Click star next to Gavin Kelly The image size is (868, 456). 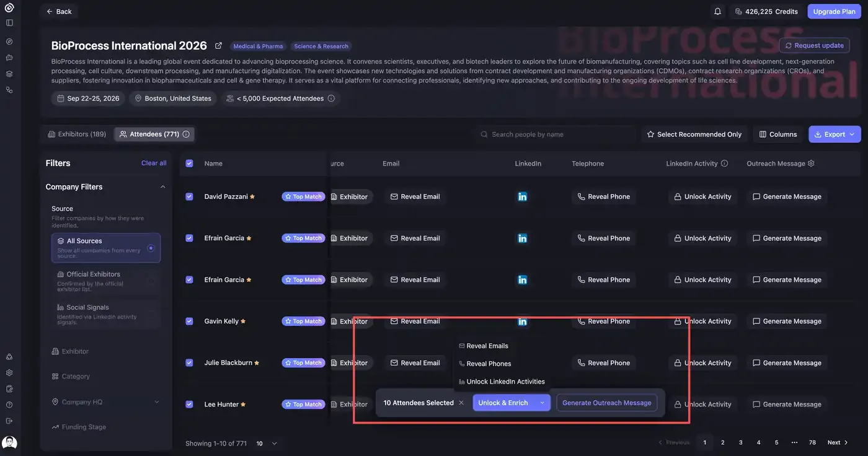coord(243,322)
